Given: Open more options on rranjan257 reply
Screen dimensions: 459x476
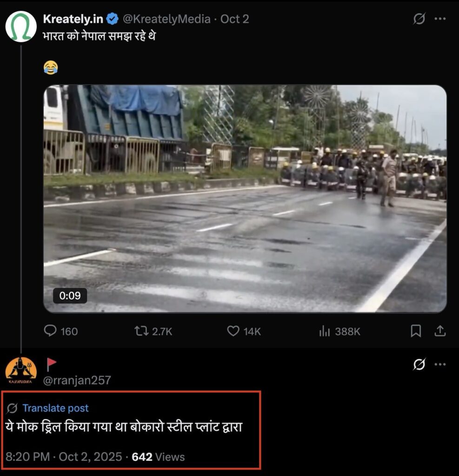Looking at the screenshot, I should [440, 365].
